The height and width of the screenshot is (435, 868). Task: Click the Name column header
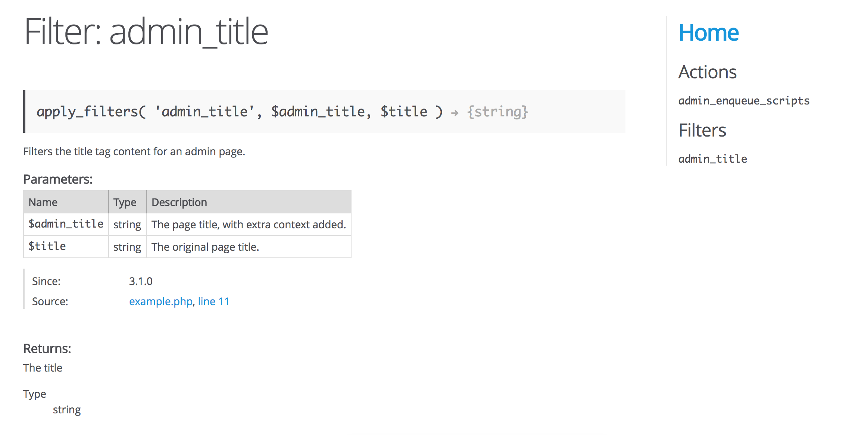[43, 202]
